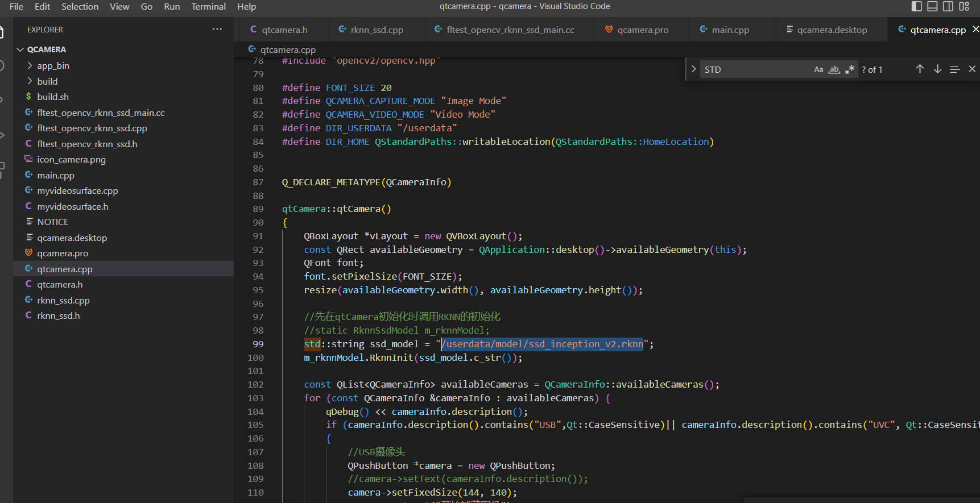
Task: Close the find widget
Action: point(972,69)
